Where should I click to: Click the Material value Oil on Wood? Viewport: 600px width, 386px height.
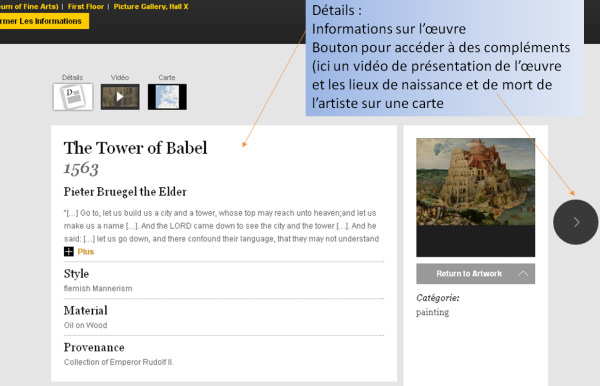tap(85, 325)
